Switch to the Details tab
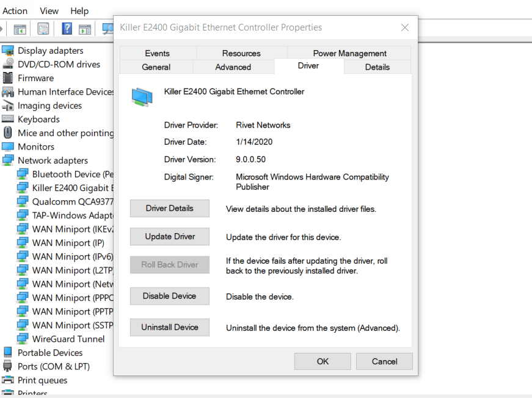The width and height of the screenshot is (532, 398). (377, 67)
